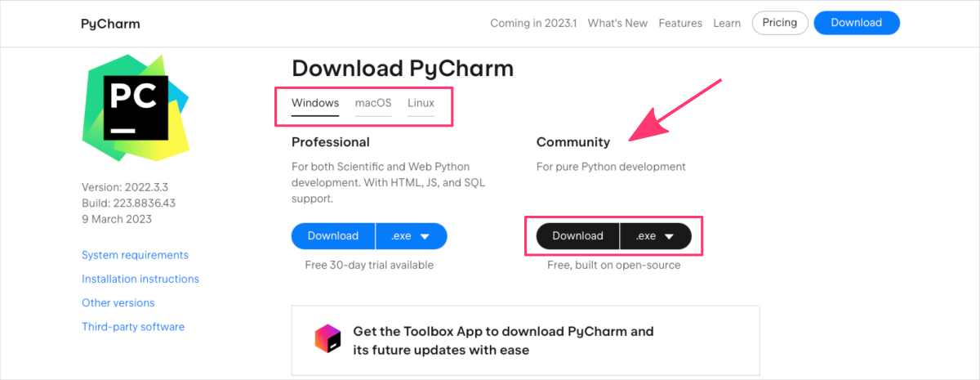Click the Toolbox App cube icon
Viewport: 980px width, 380px height.
tap(327, 338)
